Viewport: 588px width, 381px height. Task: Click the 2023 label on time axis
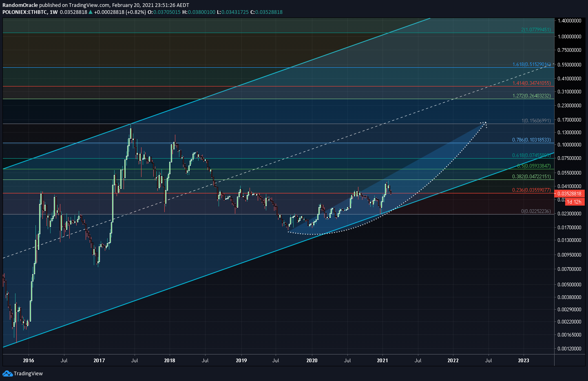coord(524,360)
